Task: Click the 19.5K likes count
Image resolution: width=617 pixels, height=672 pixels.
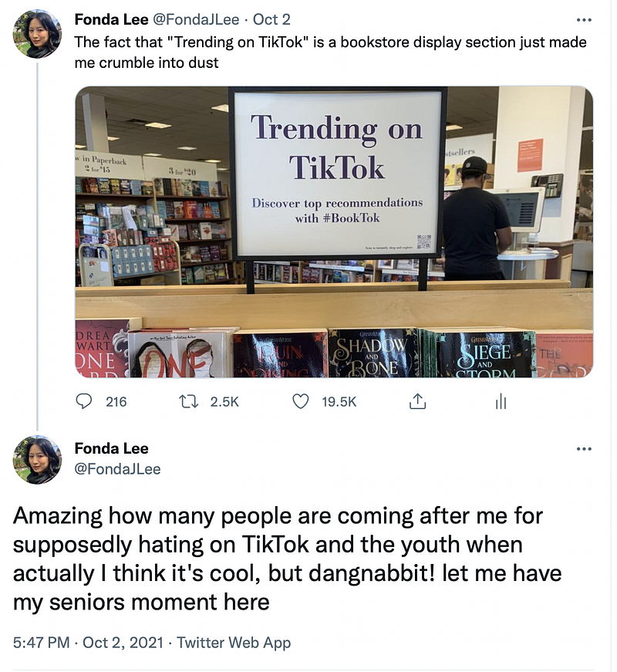Action: click(x=339, y=402)
